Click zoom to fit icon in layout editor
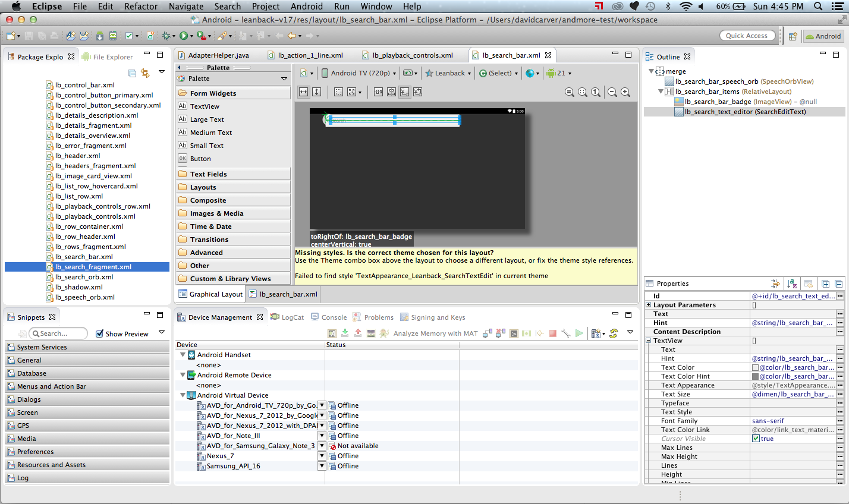 pos(583,92)
